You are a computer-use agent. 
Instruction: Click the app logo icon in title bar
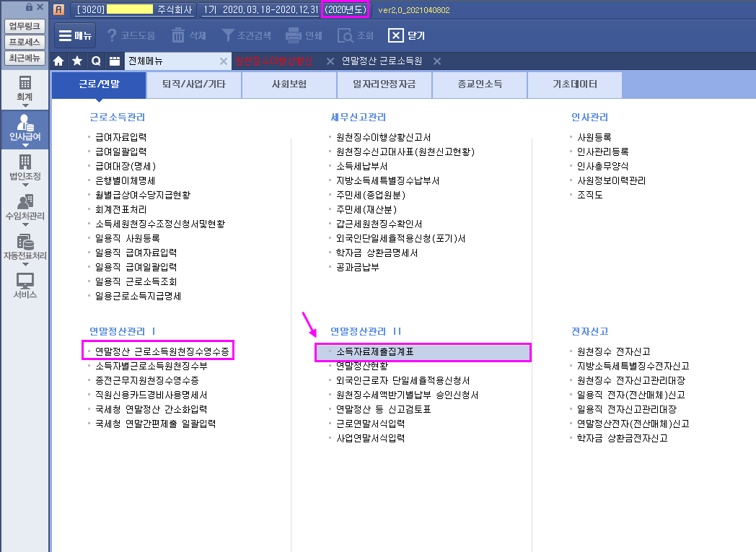(59, 9)
